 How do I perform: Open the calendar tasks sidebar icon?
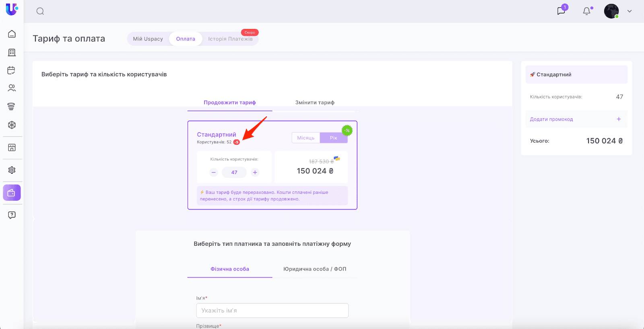(x=12, y=70)
